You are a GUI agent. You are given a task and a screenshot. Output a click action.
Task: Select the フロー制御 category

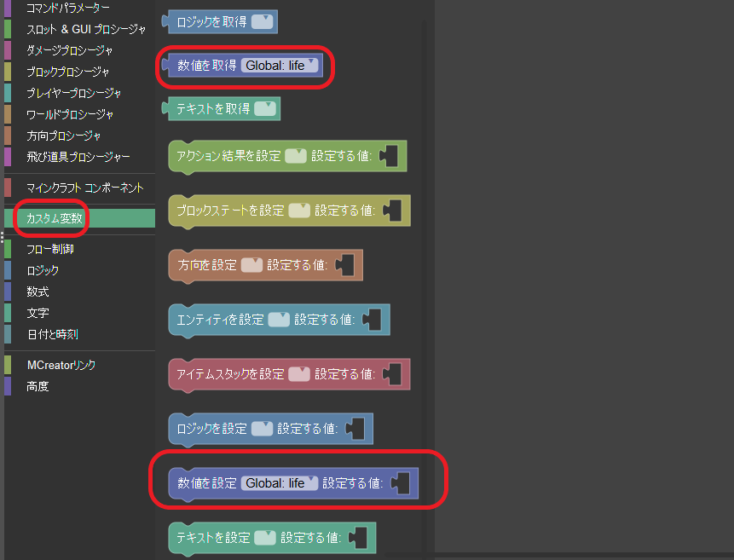(50, 249)
